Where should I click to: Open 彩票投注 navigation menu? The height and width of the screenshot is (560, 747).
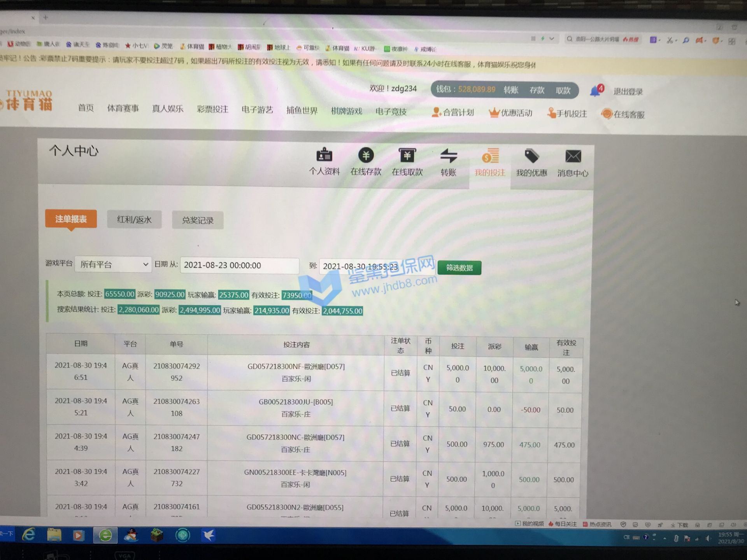click(212, 109)
